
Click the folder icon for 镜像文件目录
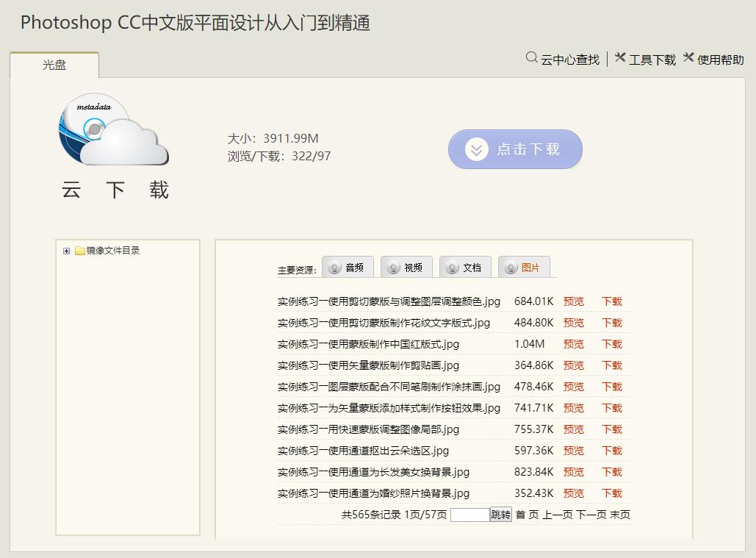pyautogui.click(x=80, y=251)
